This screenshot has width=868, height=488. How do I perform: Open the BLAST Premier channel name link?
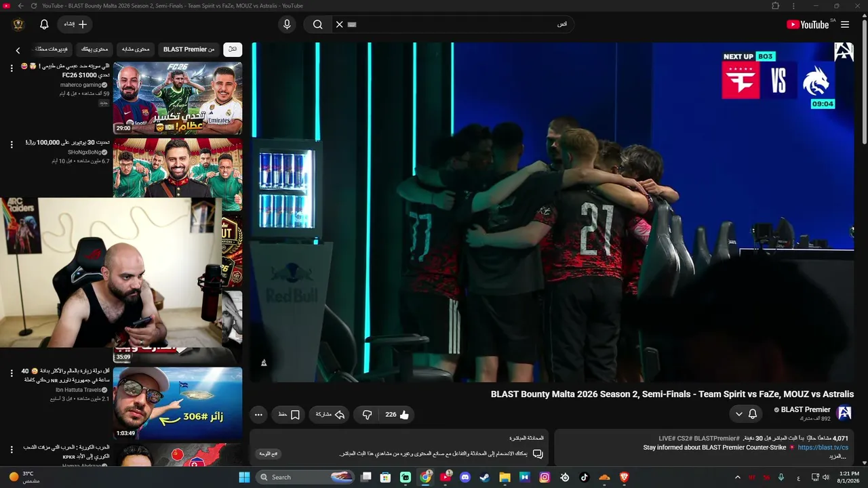coord(806,409)
